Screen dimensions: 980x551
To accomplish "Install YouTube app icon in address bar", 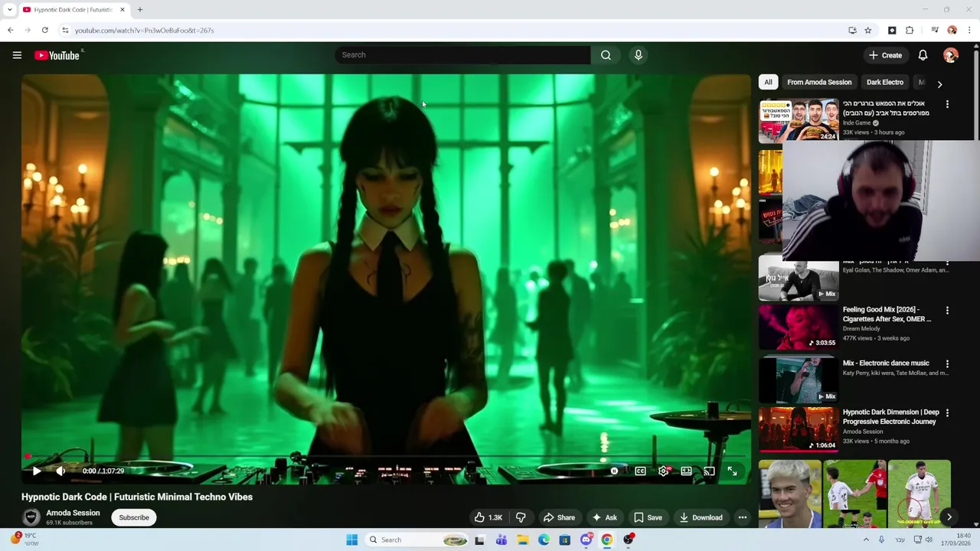I will tap(852, 31).
